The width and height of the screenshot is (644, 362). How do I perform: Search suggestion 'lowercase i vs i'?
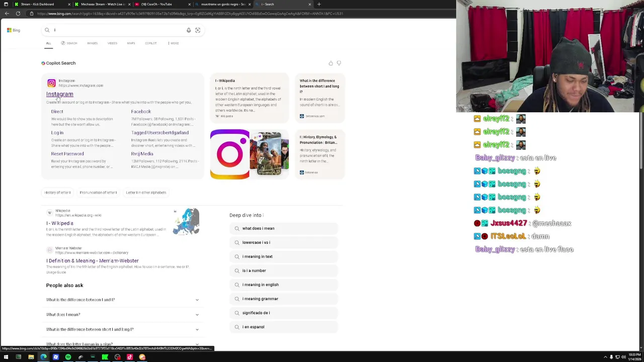click(x=284, y=242)
